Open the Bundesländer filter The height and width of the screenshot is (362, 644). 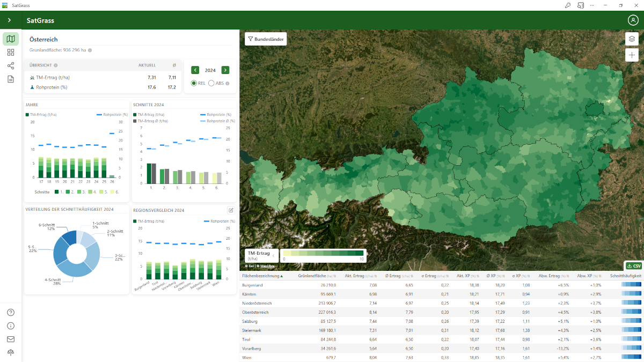pos(265,39)
